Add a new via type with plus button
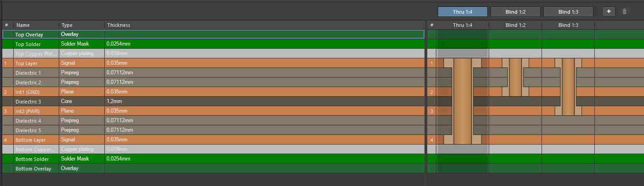The image size is (644, 186). tap(609, 11)
